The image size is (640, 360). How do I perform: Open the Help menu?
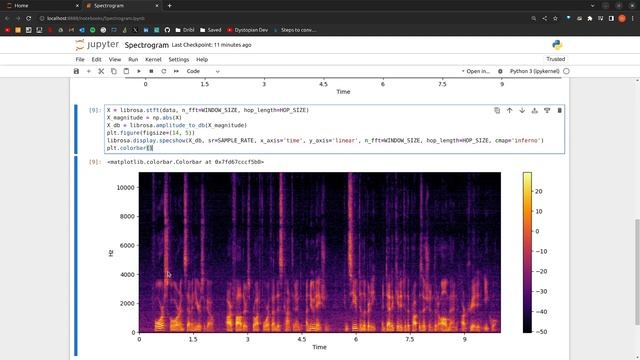202,59
